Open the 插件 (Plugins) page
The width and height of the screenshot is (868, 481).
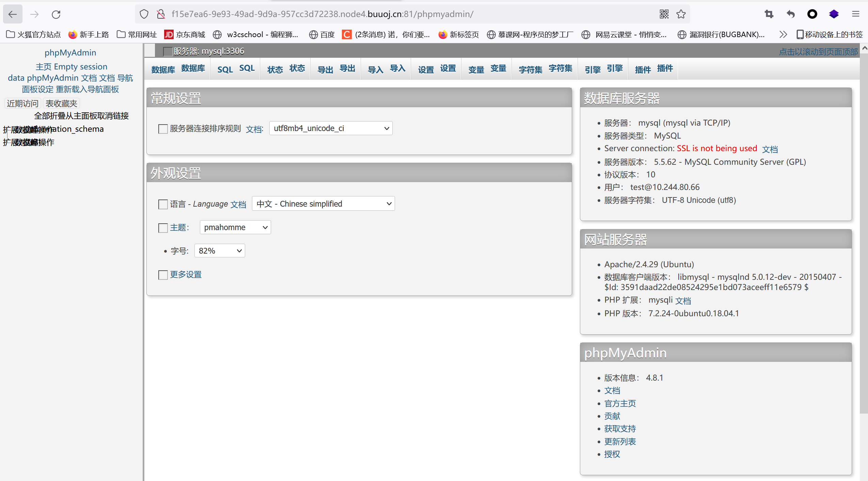[653, 69]
